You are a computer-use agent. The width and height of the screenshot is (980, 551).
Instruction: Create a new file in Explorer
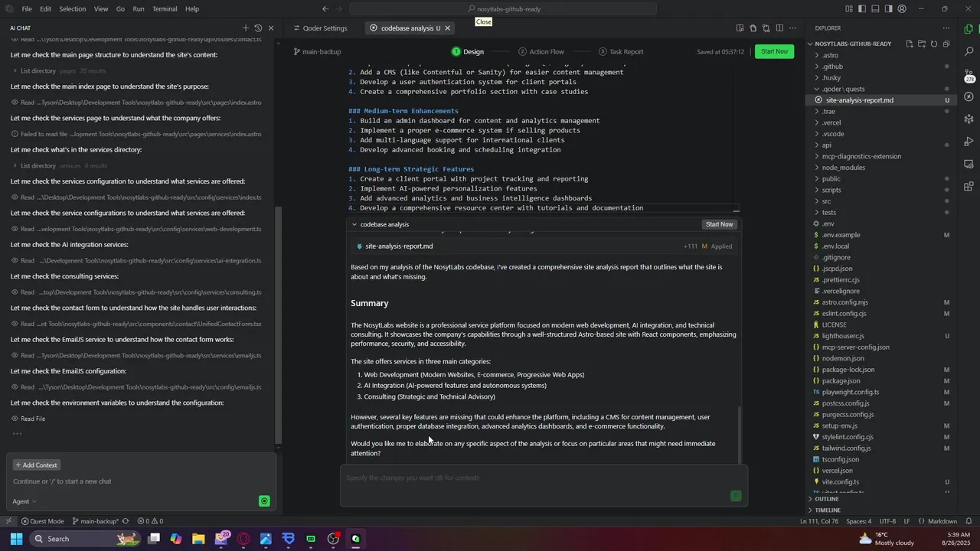click(x=910, y=44)
